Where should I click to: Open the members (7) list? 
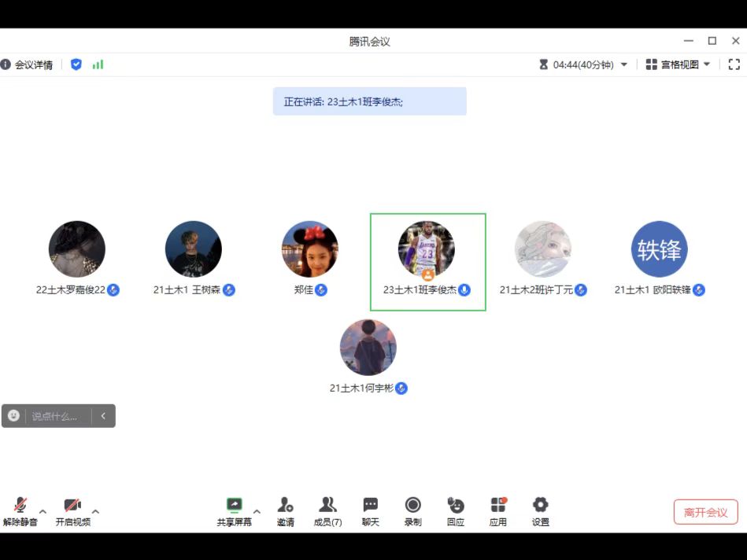click(x=327, y=506)
